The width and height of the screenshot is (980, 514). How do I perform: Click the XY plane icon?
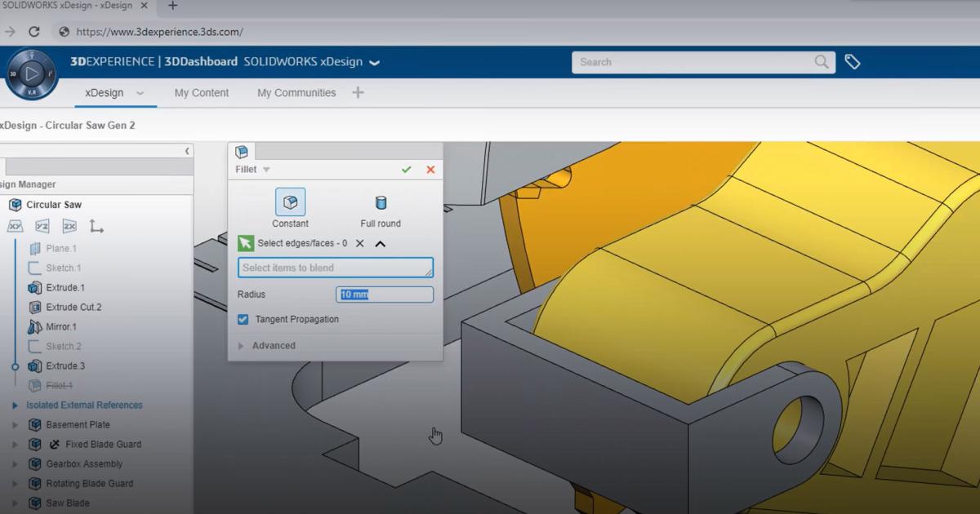tap(16, 227)
